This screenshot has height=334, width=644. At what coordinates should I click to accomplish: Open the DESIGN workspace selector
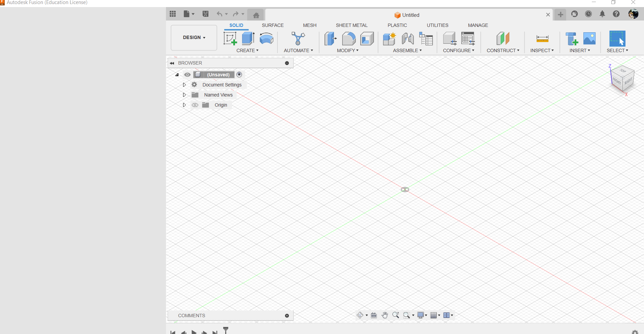[x=194, y=37]
